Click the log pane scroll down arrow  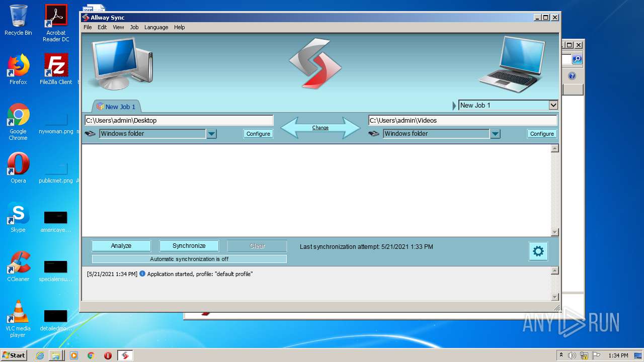(x=555, y=297)
